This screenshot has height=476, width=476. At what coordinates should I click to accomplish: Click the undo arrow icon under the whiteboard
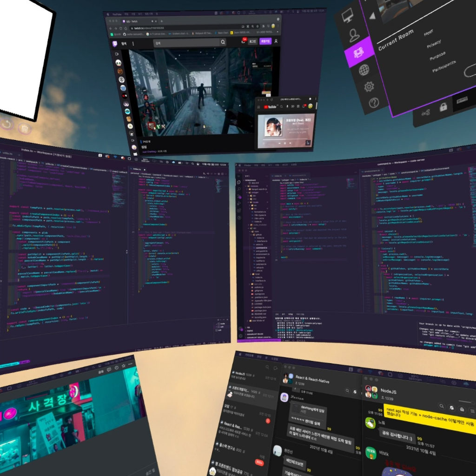[x=7, y=124]
